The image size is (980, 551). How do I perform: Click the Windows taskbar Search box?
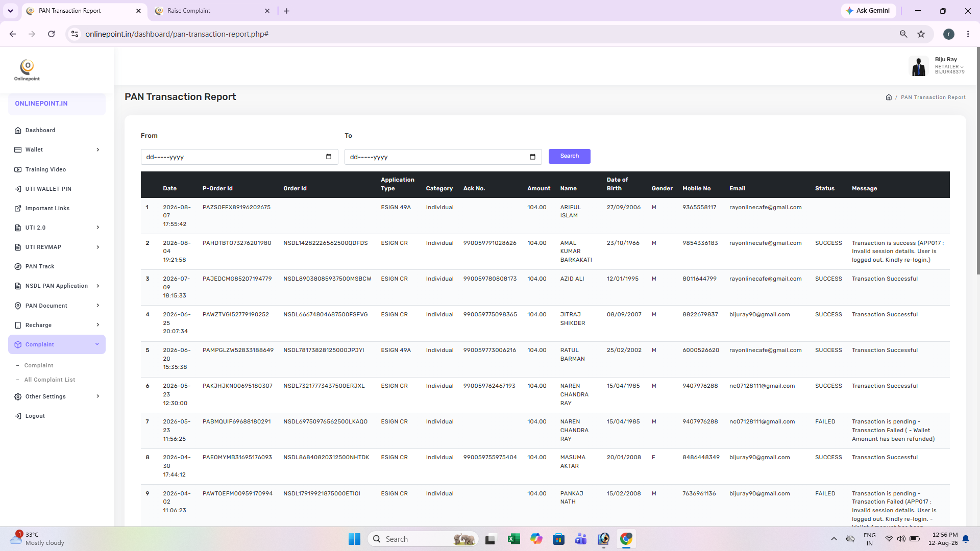[x=423, y=539]
